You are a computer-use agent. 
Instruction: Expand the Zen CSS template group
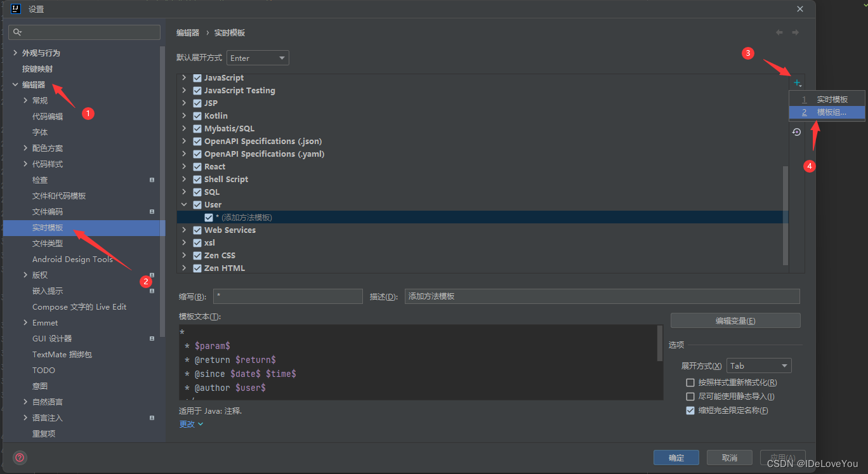tap(184, 255)
